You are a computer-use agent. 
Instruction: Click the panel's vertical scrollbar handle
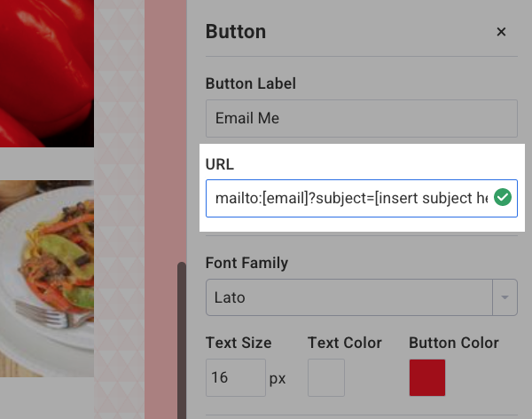(x=182, y=337)
